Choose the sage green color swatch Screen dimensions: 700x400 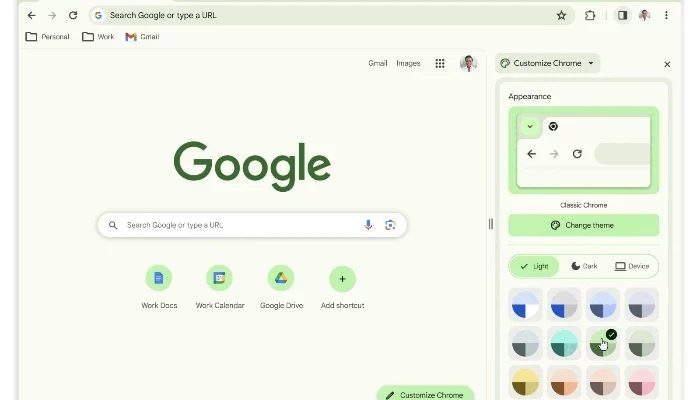click(x=642, y=344)
